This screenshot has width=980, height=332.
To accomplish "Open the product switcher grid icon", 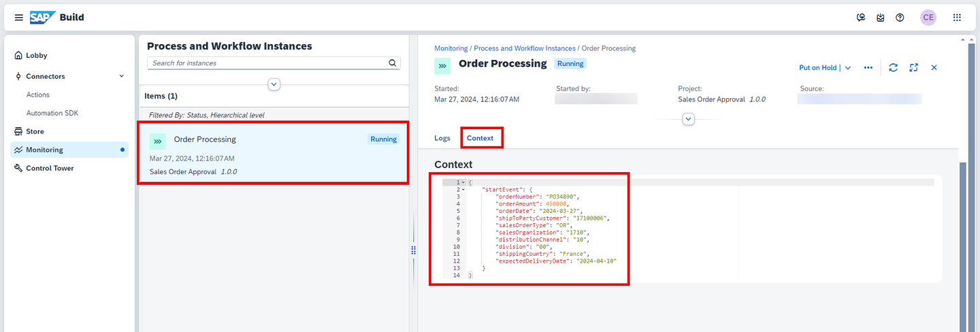I will click(957, 18).
